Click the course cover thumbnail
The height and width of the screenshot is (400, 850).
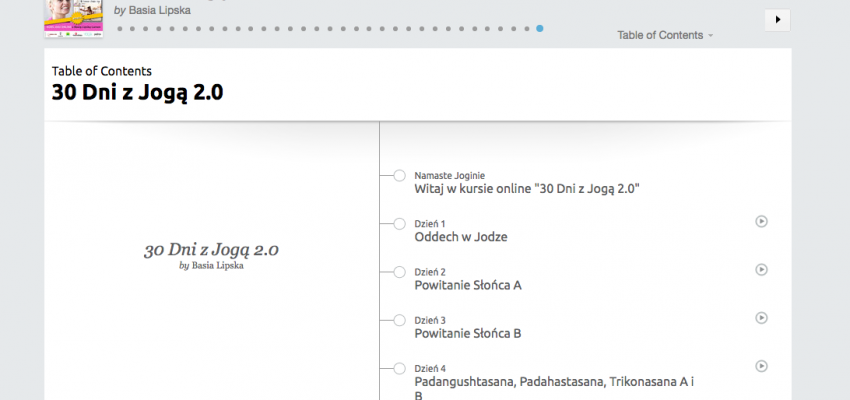tap(74, 18)
